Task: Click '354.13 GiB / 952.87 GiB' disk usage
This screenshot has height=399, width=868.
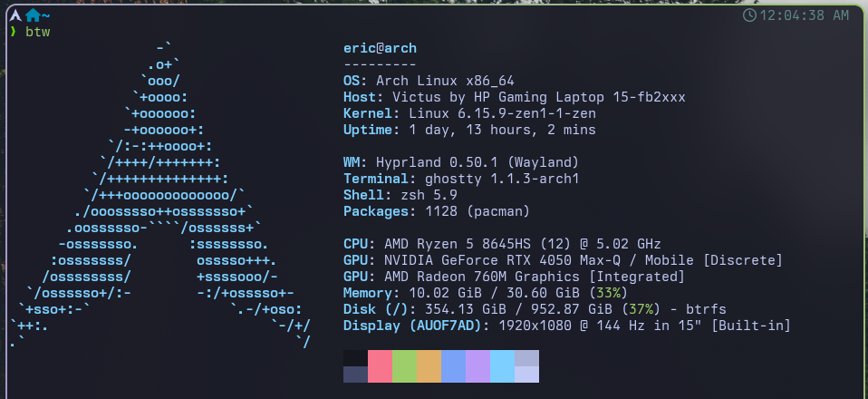Action: tap(518, 309)
